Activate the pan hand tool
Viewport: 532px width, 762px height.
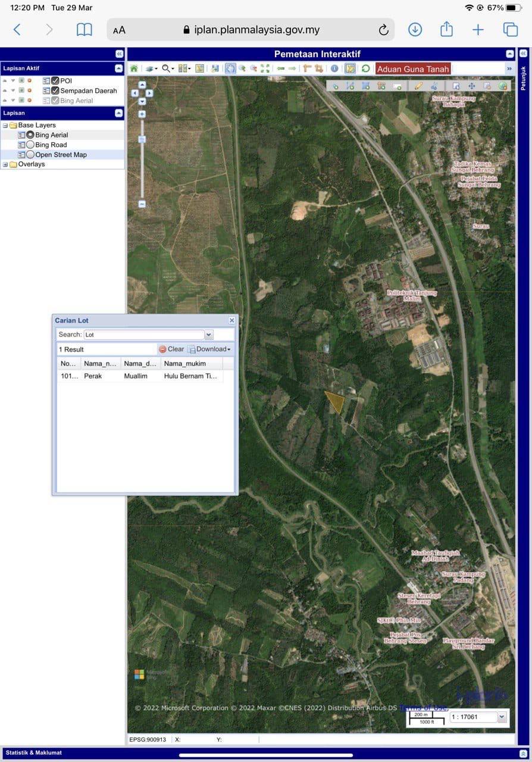pos(230,68)
